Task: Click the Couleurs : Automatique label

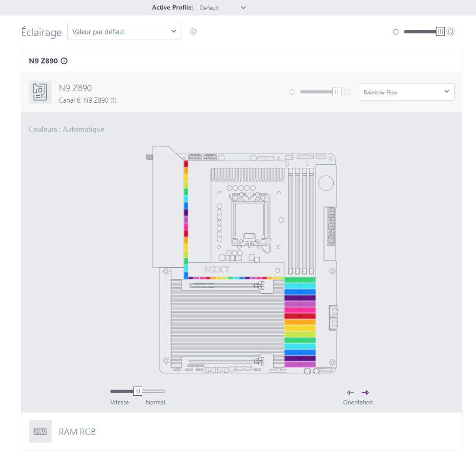Action: 66,129
